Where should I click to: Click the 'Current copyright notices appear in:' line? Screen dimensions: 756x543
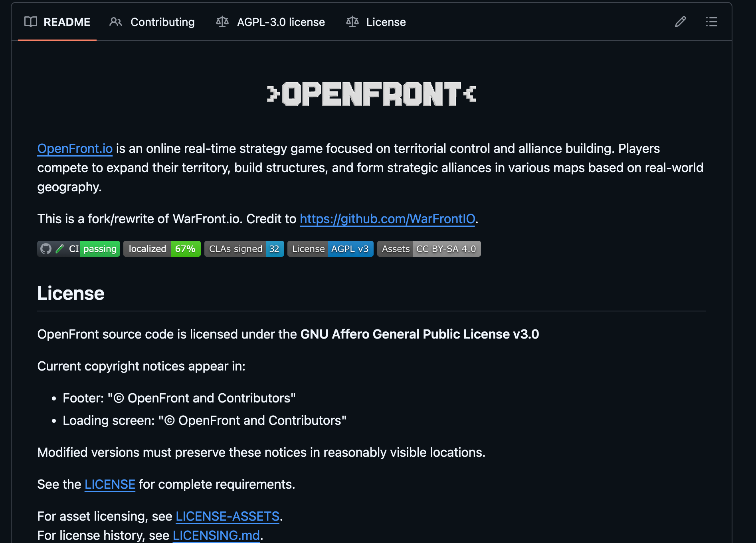141,366
